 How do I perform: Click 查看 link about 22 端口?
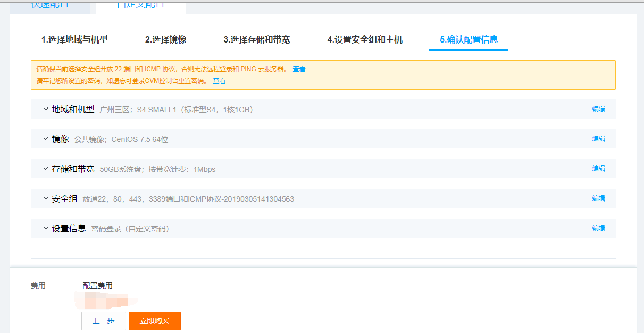[x=298, y=69]
